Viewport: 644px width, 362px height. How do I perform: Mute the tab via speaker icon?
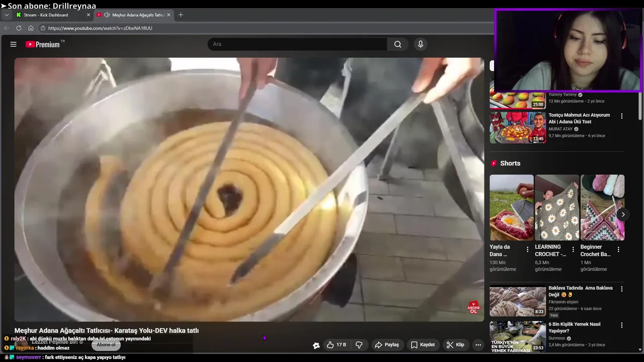tap(107, 15)
